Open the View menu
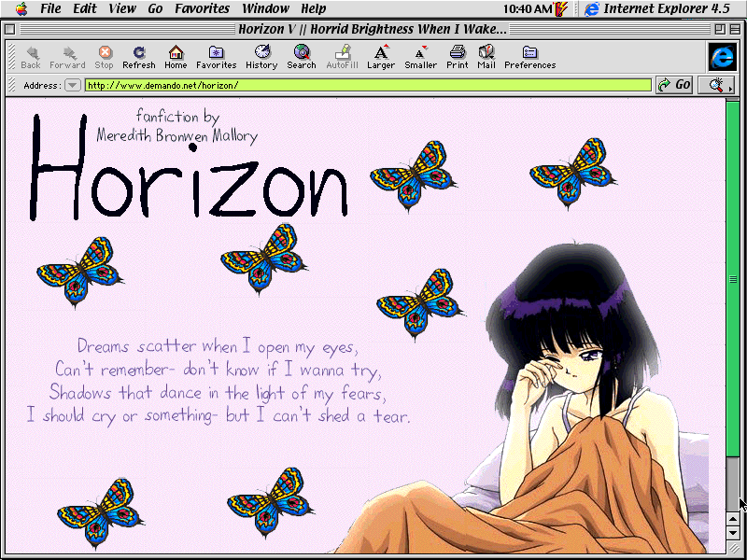Screen dimensions: 747x560 [x=122, y=8]
